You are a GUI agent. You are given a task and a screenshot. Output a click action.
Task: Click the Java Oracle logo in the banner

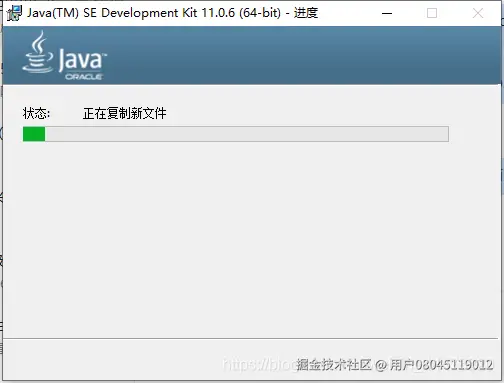pyautogui.click(x=64, y=56)
